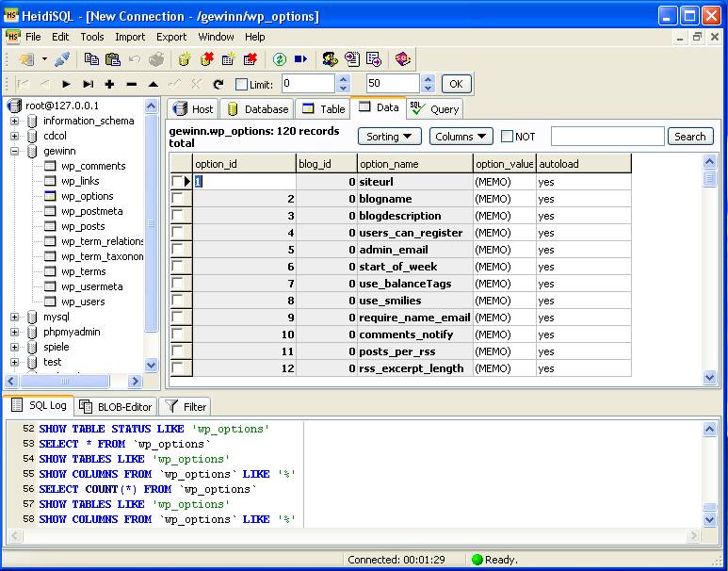This screenshot has height=571, width=728.
Task: Tick the blogname row checkbox
Action: (x=177, y=199)
